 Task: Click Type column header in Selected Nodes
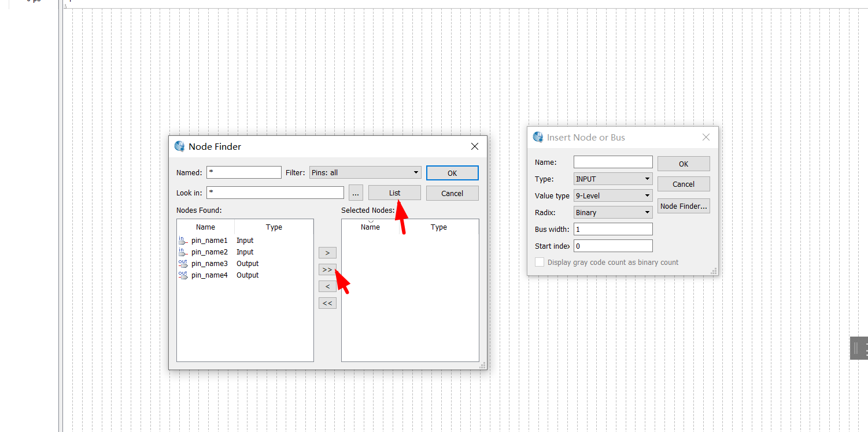pos(439,227)
